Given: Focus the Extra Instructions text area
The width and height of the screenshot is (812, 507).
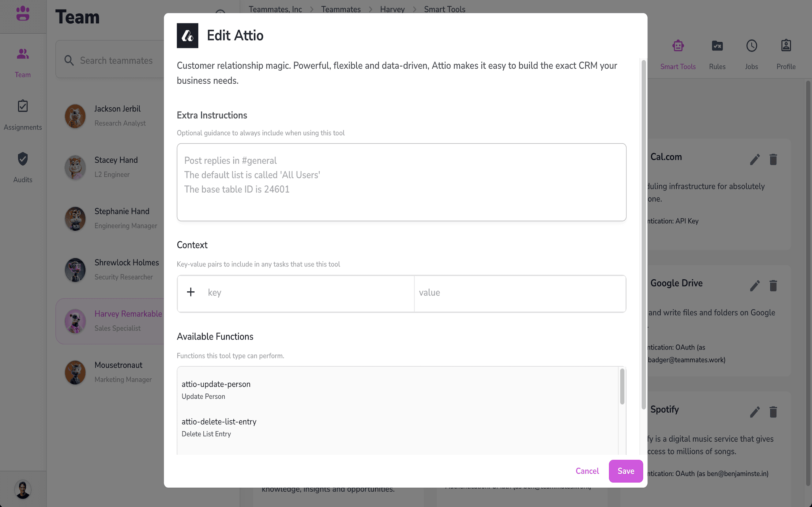Looking at the screenshot, I should tap(401, 182).
